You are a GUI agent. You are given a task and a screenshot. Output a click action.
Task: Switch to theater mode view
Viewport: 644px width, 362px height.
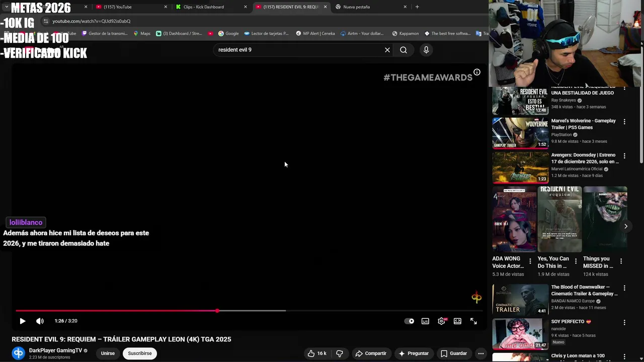(x=457, y=321)
